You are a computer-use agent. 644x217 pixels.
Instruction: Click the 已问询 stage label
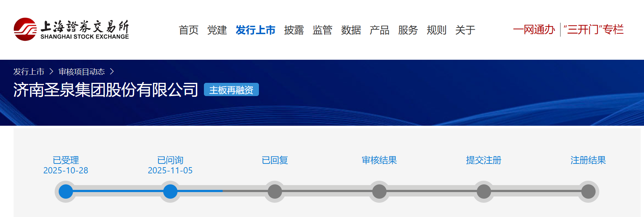coord(170,160)
